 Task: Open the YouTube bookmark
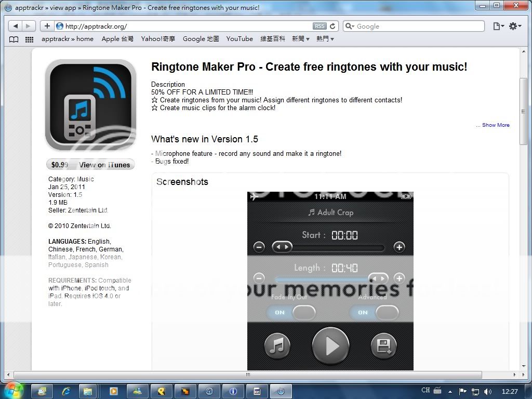pos(240,39)
